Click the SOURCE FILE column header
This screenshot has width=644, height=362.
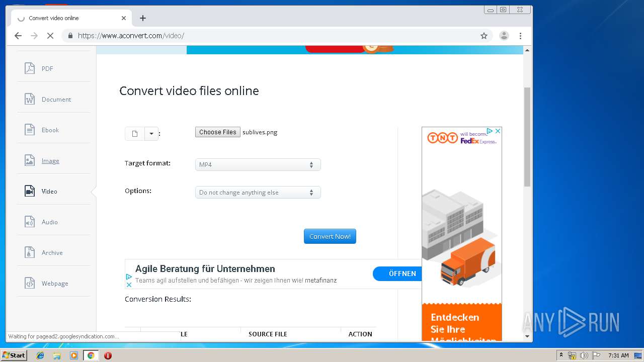coord(268,334)
